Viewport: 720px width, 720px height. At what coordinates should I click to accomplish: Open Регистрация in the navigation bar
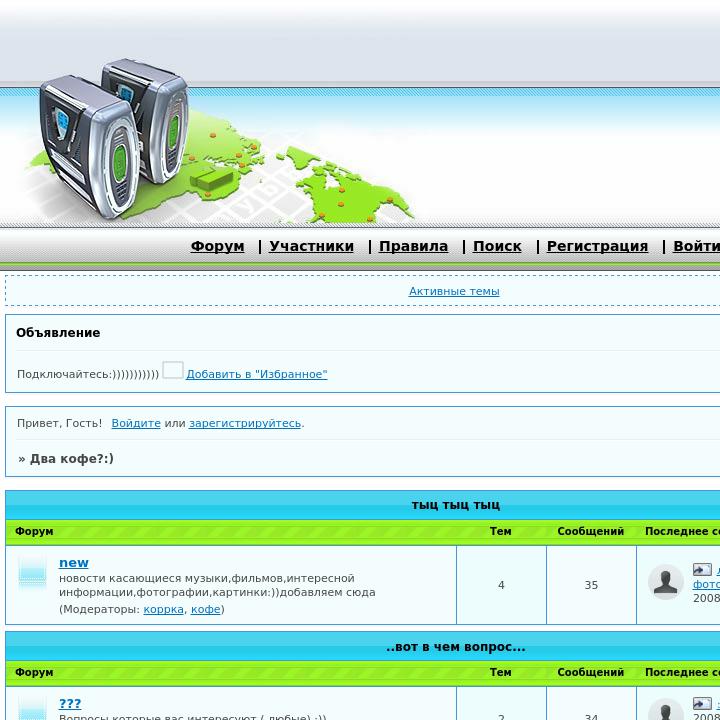point(597,246)
